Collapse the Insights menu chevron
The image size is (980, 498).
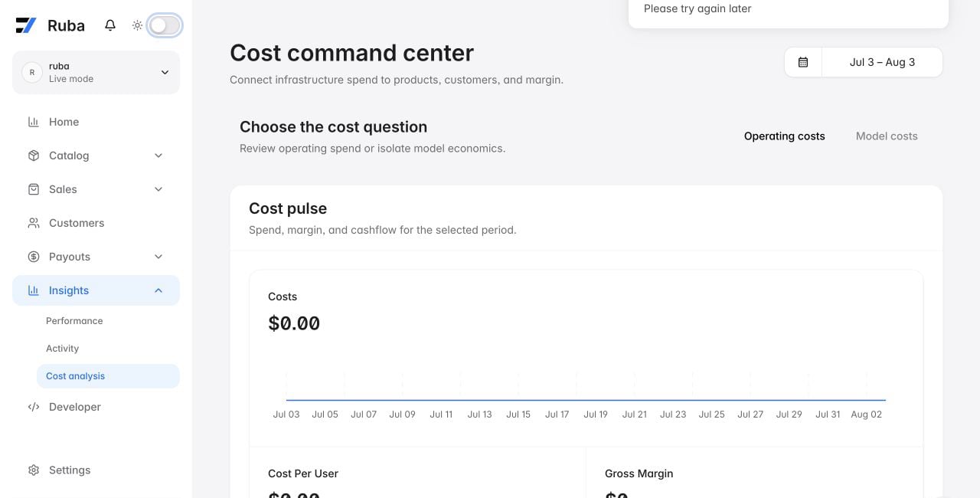pyautogui.click(x=158, y=290)
